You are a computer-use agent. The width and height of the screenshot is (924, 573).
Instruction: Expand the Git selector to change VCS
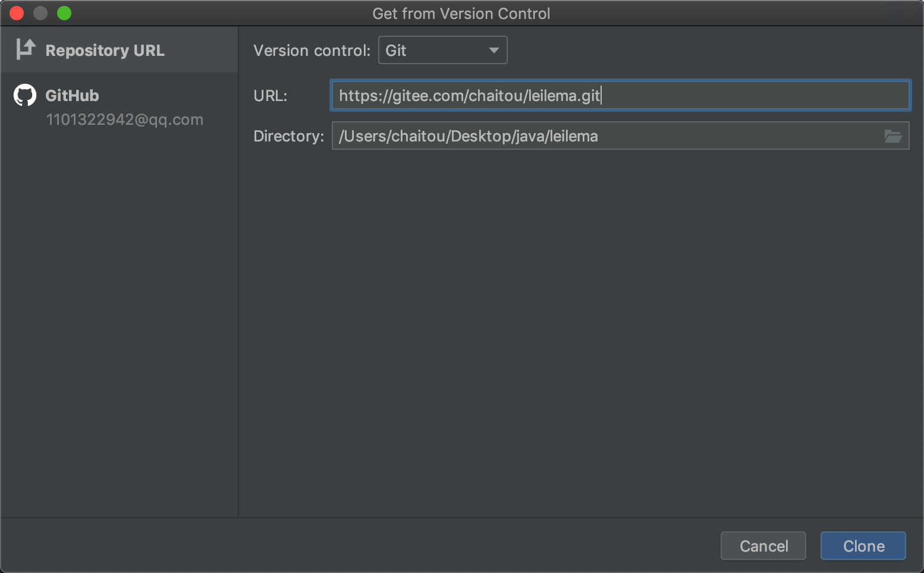(442, 50)
